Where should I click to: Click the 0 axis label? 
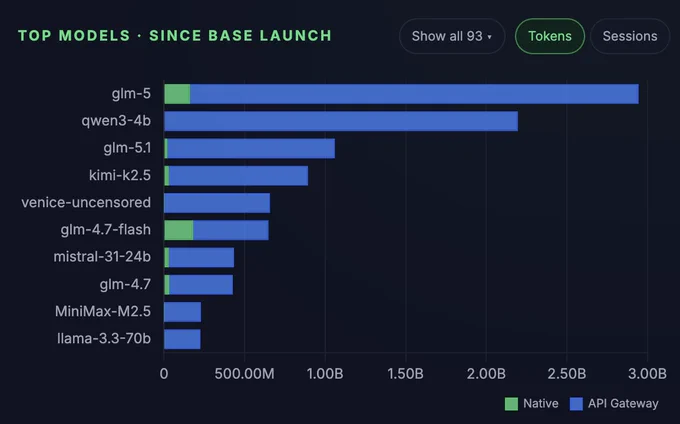164,374
